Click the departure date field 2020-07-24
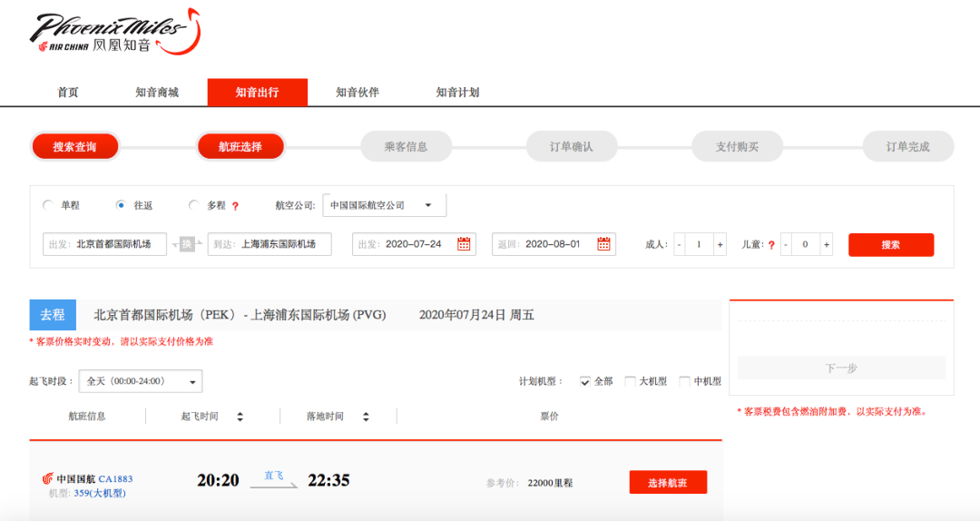The height and width of the screenshot is (521, 980). [414, 244]
